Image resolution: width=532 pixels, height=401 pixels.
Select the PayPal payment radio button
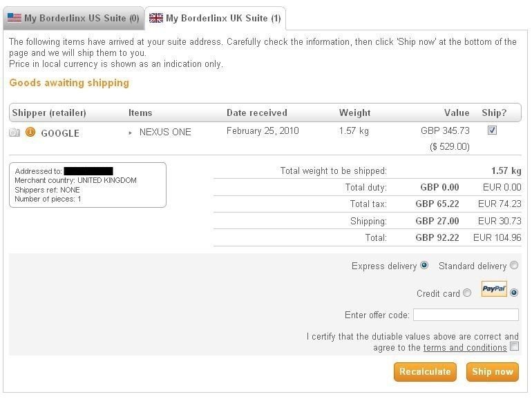pyautogui.click(x=514, y=293)
